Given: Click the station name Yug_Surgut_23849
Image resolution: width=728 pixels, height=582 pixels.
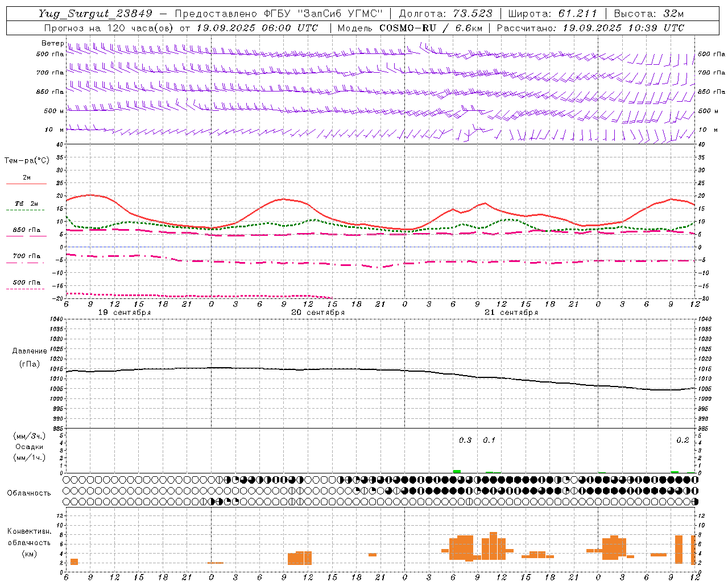Looking at the screenshot, I should (96, 14).
